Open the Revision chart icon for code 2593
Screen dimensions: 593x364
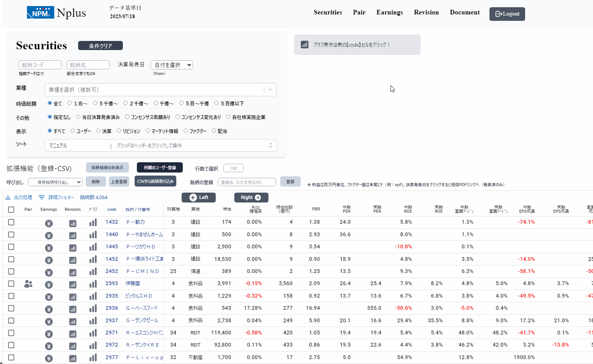point(72,285)
